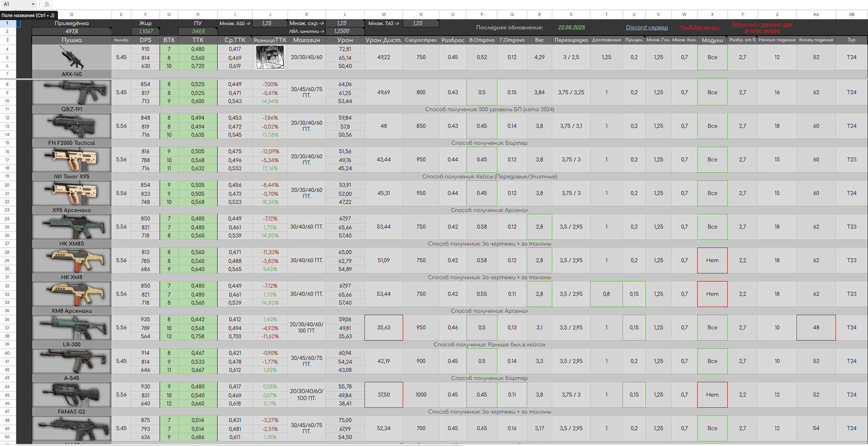The height and width of the screenshot is (446, 868).
Task: Open the YouTube канал link
Action: click(700, 27)
